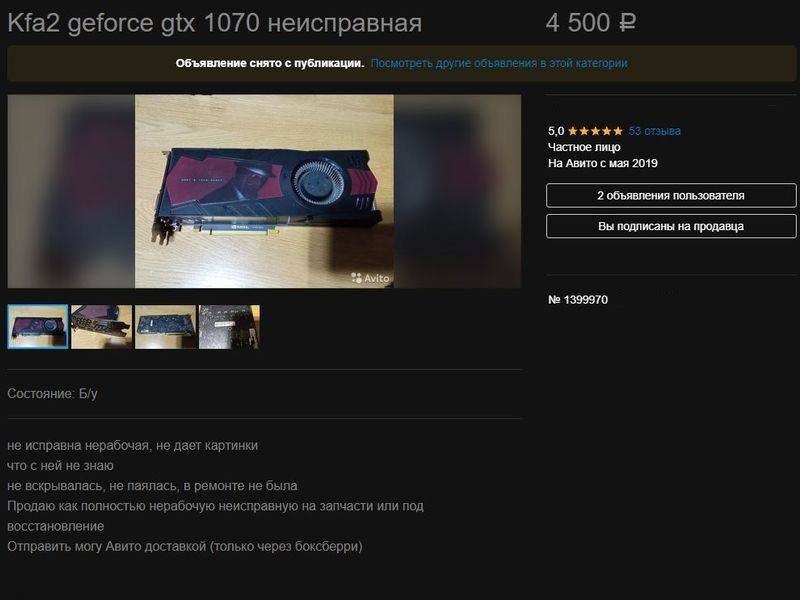Viewport: 800px width, 600px height.
Task: Select the fourth dark thumbnail image
Action: coord(229,327)
